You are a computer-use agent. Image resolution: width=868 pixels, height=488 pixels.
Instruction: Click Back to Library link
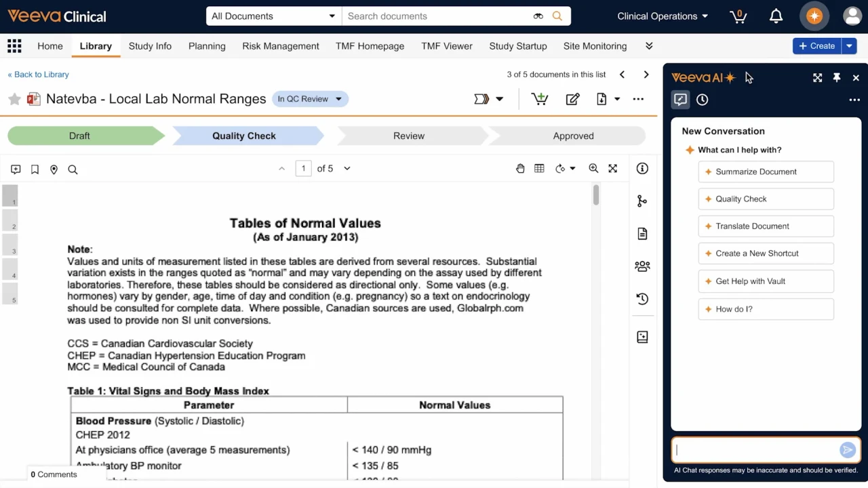pos(38,75)
